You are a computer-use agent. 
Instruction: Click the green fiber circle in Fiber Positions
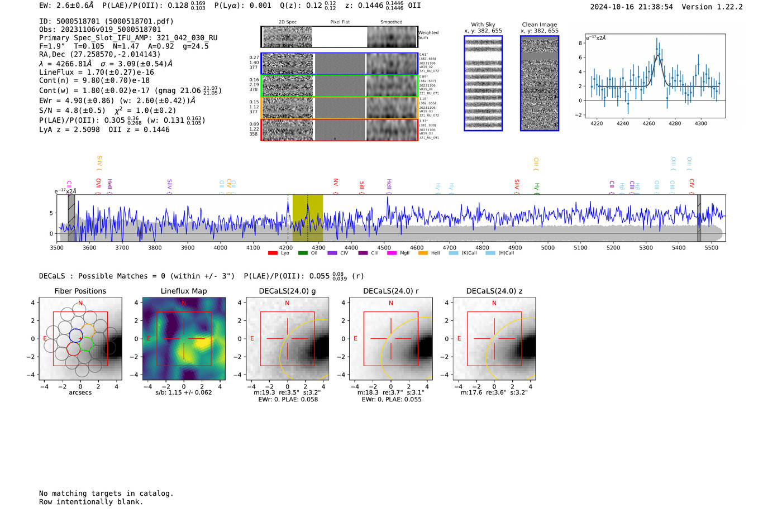click(86, 344)
